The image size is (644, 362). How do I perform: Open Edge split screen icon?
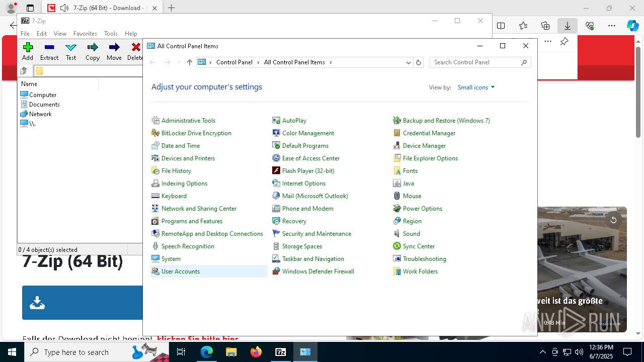[x=501, y=26]
